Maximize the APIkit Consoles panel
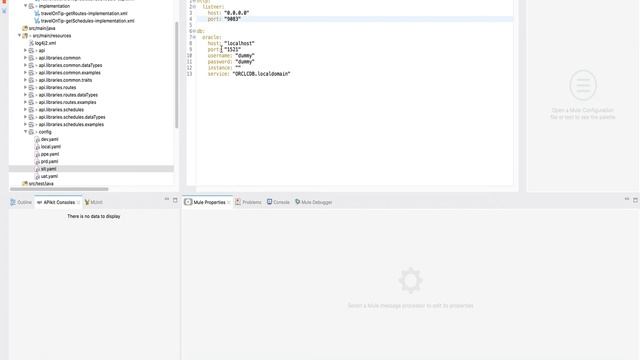 (x=175, y=200)
